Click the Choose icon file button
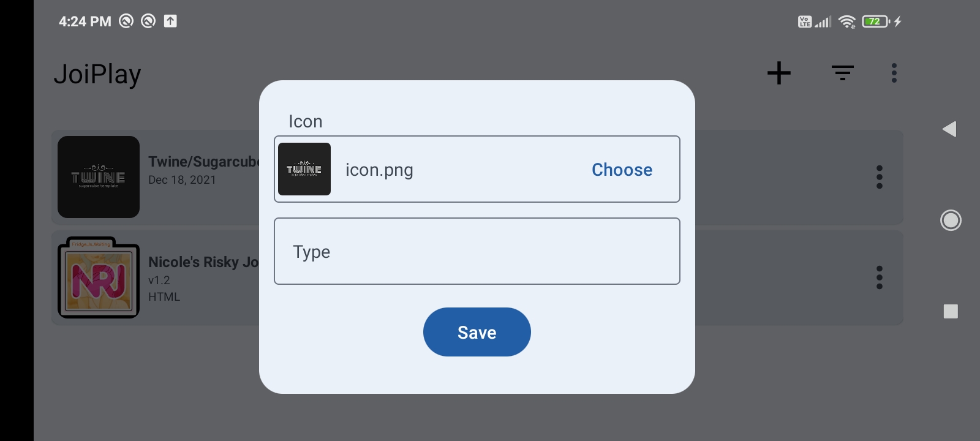 pos(622,170)
